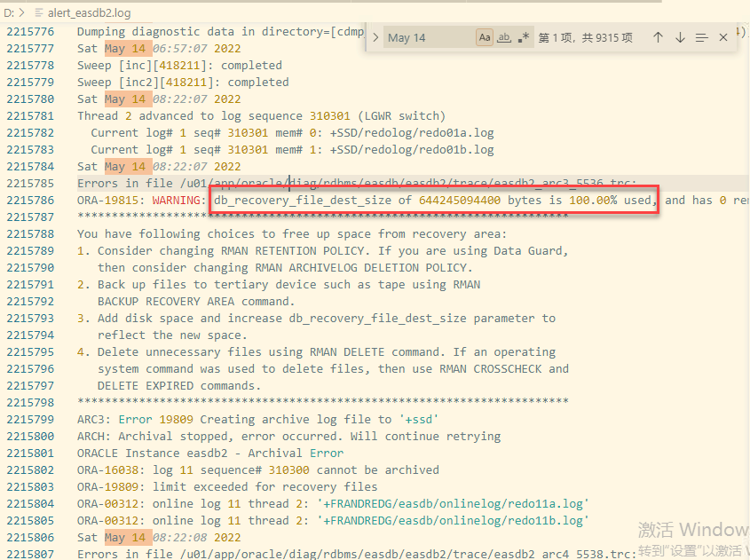Click 'Thread 2 advanced to log sequence' line
The image size is (750, 560).
pyautogui.click(x=261, y=116)
